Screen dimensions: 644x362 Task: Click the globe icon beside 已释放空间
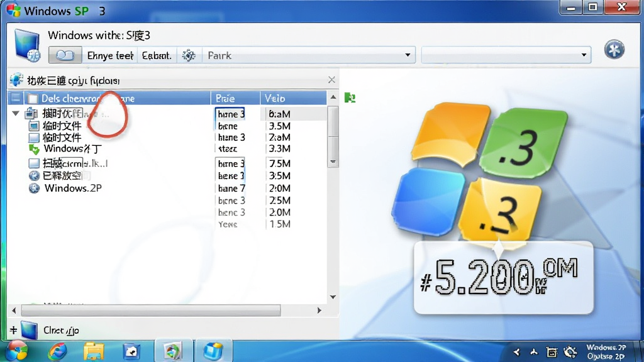34,176
